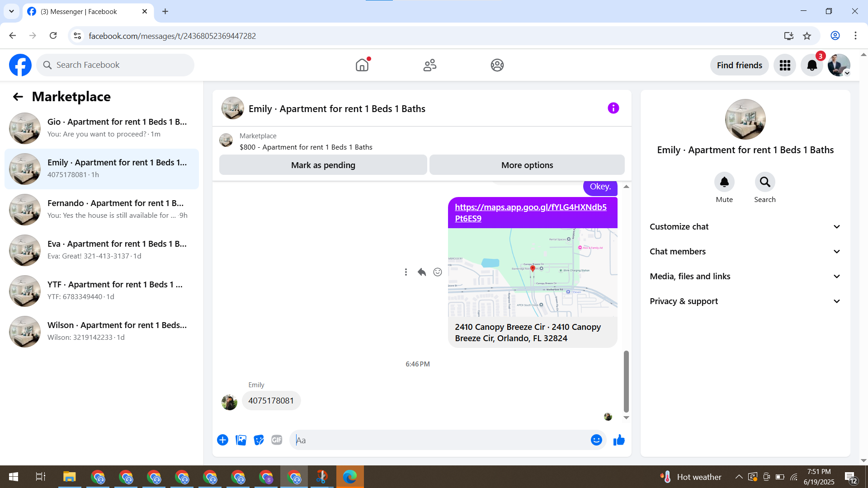Expand Privacy & support section

click(745, 301)
